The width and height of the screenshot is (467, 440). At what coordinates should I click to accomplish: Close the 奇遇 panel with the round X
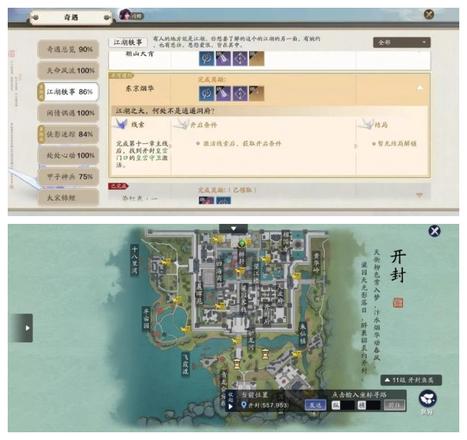[429, 14]
